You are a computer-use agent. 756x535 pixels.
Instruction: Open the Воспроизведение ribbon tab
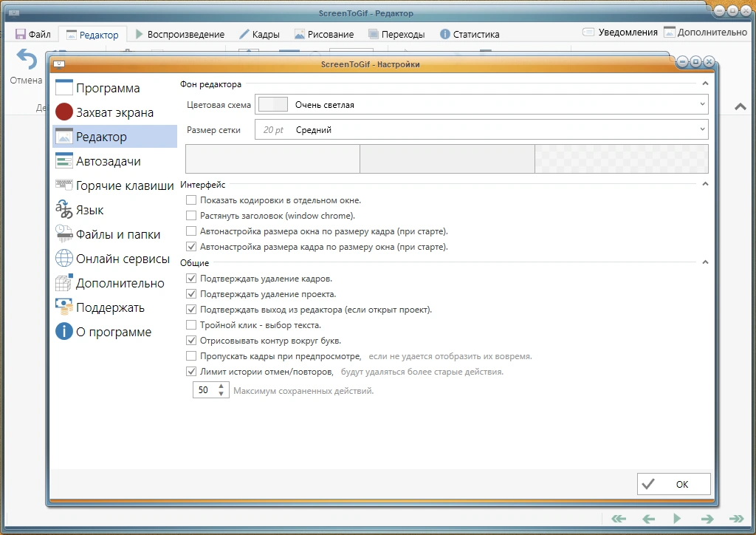(180, 34)
